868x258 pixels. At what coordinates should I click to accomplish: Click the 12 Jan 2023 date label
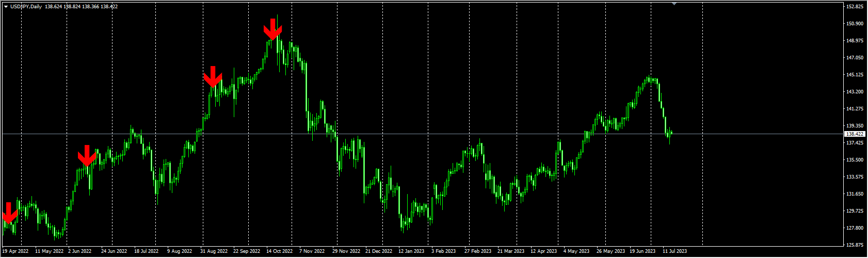[411, 251]
